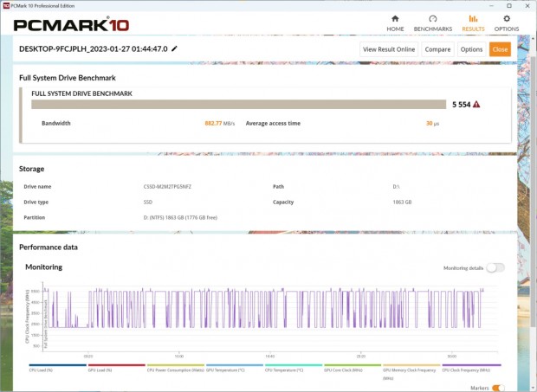The image size is (537, 392).
Task: Click the PCMark 10 title bar app icon
Action: (5, 5)
